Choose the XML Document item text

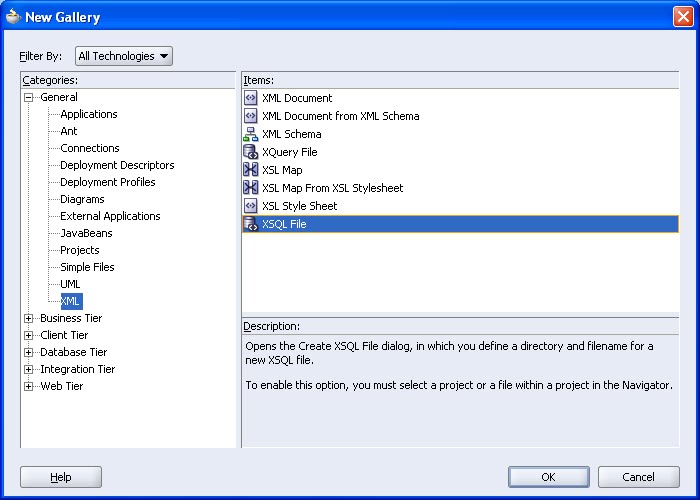coord(297,98)
